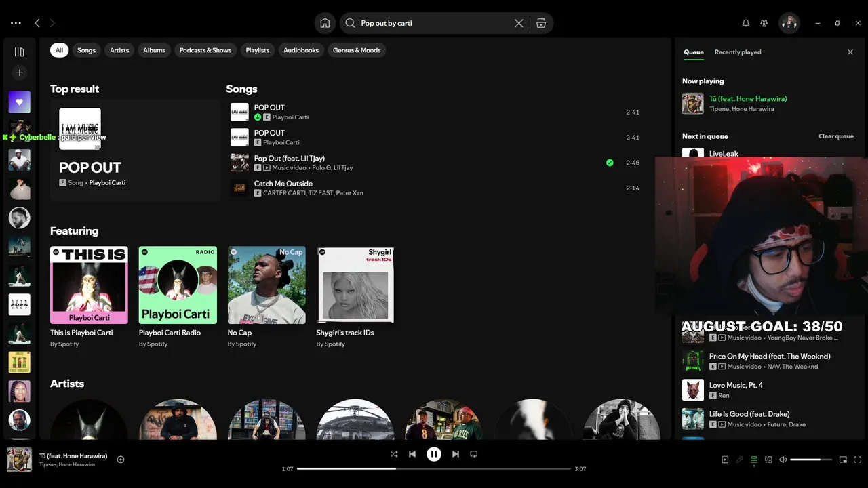This screenshot has height=488, width=868.
Task: Open the This Is Playboi Carti playlist
Action: point(89,298)
